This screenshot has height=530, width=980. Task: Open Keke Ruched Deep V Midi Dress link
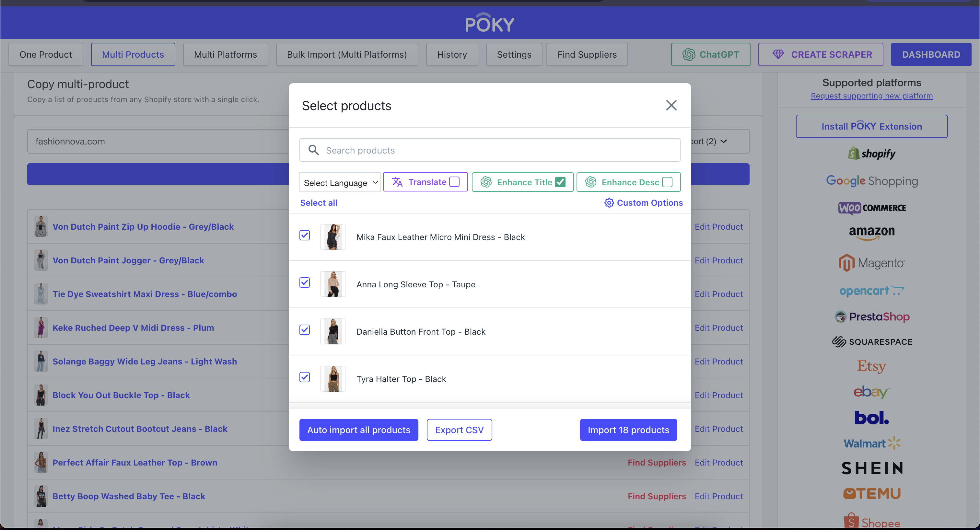(133, 328)
